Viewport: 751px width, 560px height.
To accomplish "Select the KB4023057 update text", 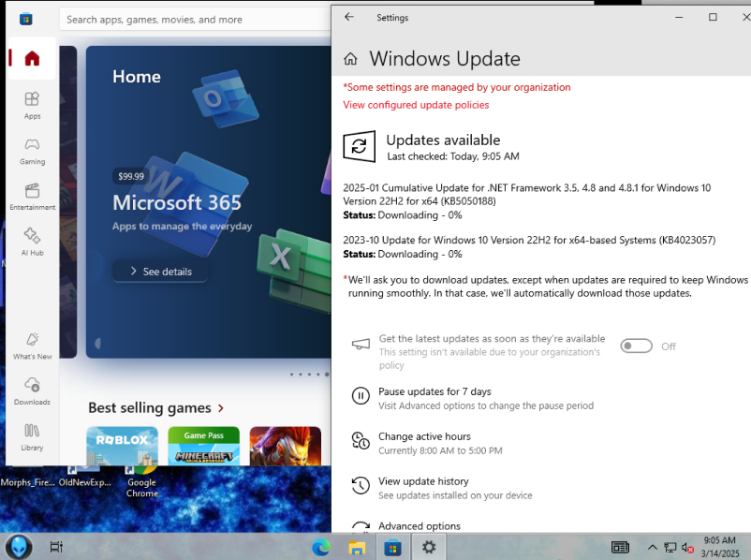I will pyautogui.click(x=529, y=240).
